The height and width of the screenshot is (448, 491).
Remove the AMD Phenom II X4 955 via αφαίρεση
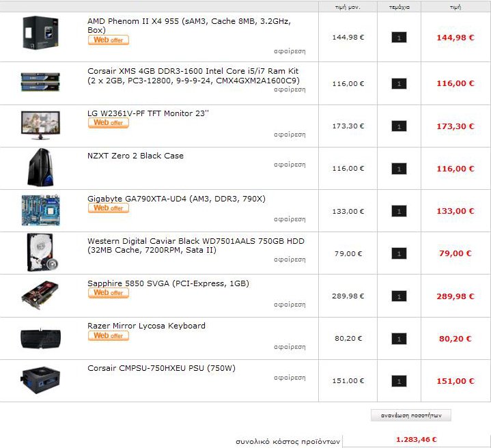[290, 51]
